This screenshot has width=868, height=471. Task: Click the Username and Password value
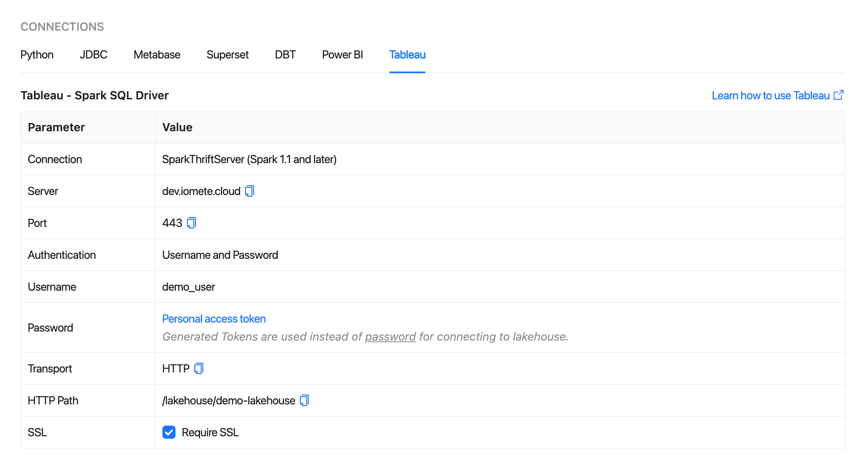point(220,255)
